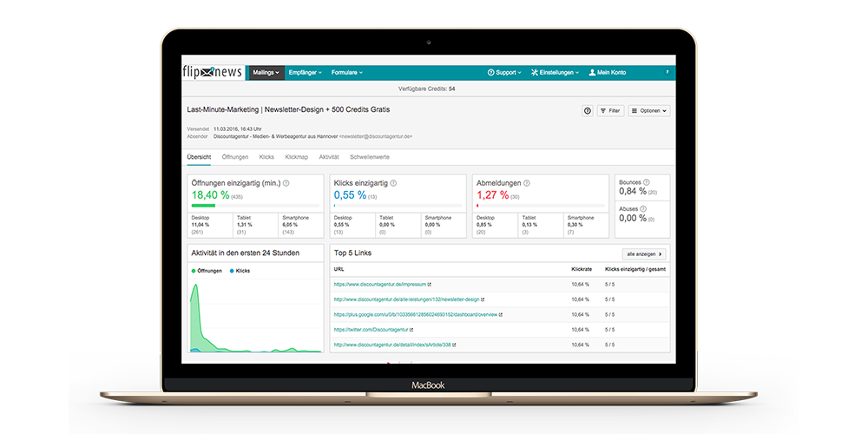This screenshot has height=434, width=868.
Task: Click Smartphone 6,05 % cell under Öffnungen
Action: [300, 225]
